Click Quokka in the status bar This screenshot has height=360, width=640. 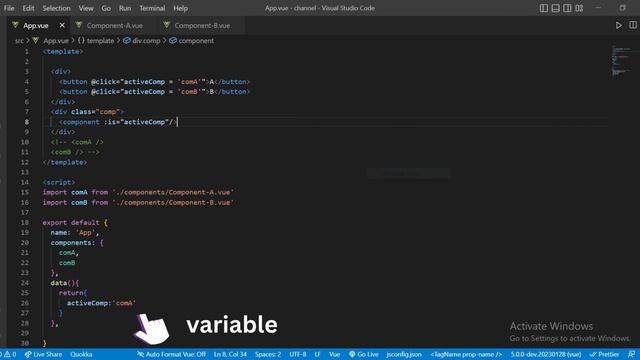(x=81, y=354)
